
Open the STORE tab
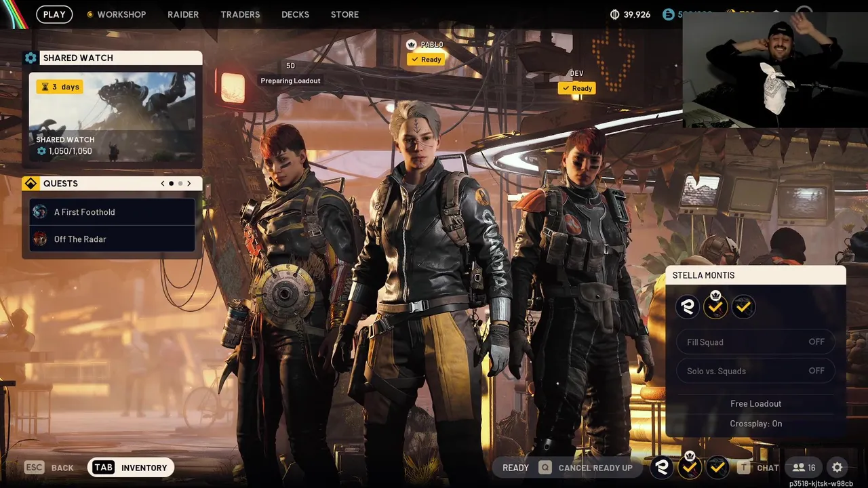point(344,14)
